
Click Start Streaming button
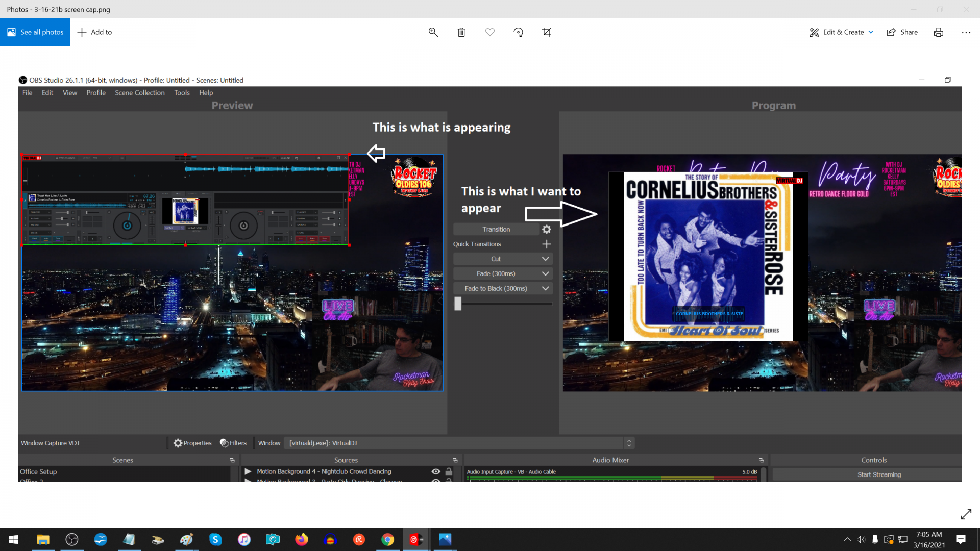click(x=879, y=475)
